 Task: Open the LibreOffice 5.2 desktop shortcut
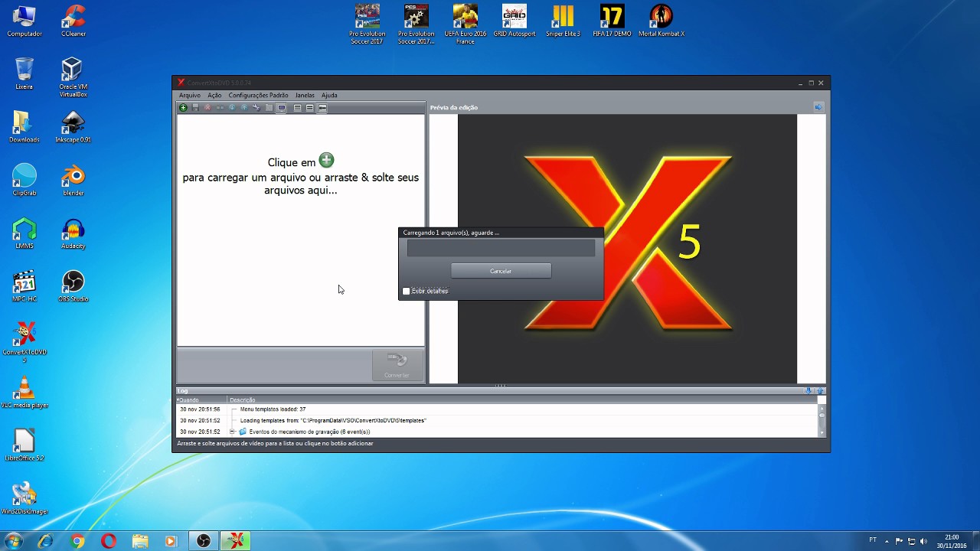pos(24,445)
